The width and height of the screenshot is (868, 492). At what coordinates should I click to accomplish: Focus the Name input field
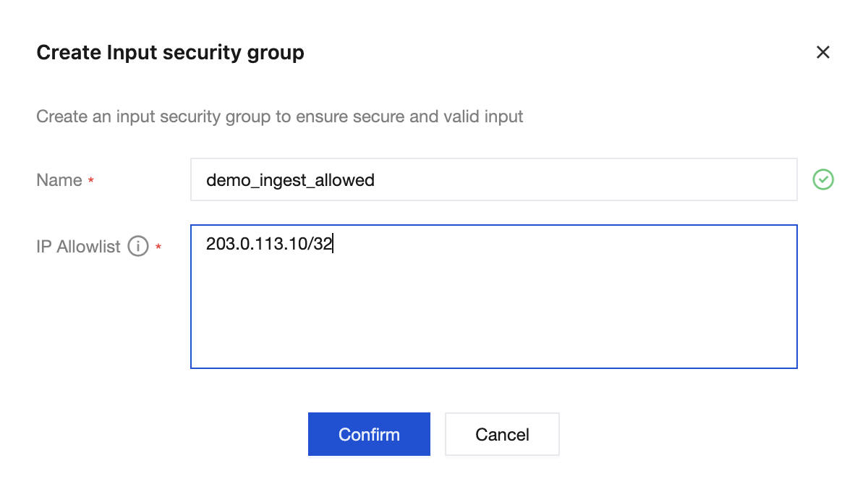pos(494,179)
